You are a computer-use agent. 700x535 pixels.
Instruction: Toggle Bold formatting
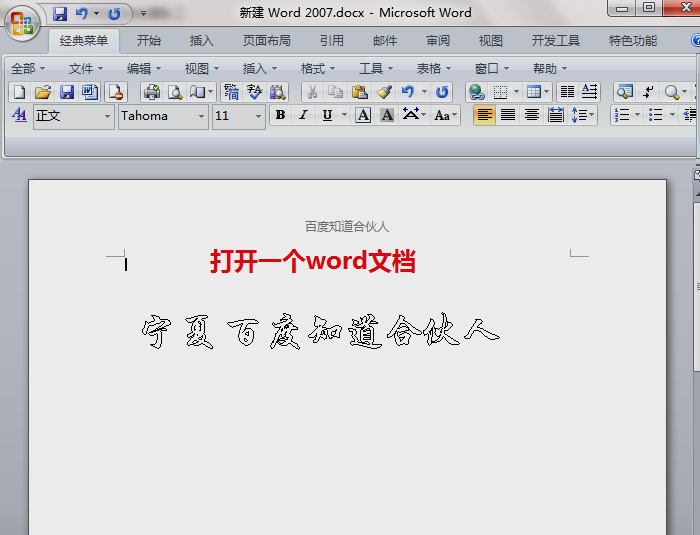pyautogui.click(x=280, y=116)
